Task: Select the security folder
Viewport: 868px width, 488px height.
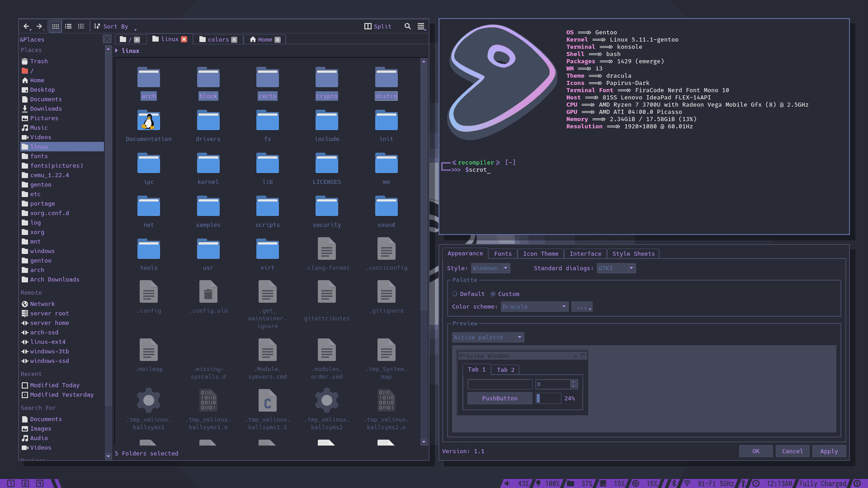Action: (x=327, y=211)
